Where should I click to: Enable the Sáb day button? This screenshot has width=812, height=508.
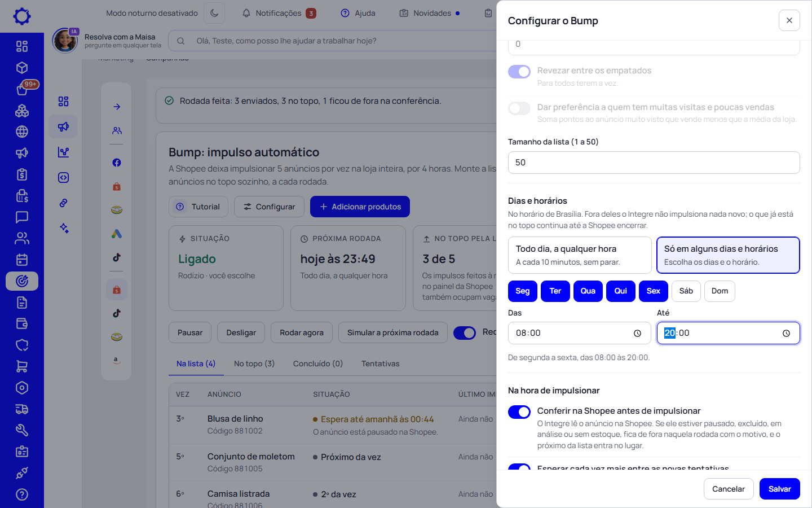point(686,291)
